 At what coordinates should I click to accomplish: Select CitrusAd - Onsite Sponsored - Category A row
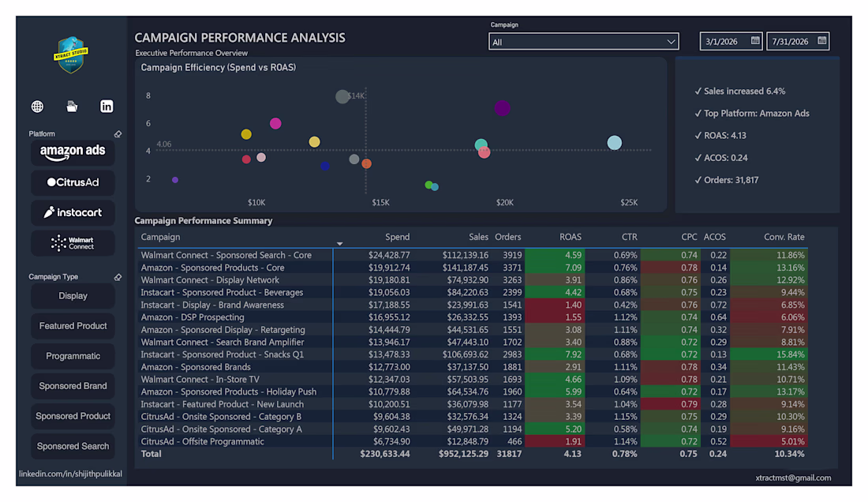click(472, 429)
